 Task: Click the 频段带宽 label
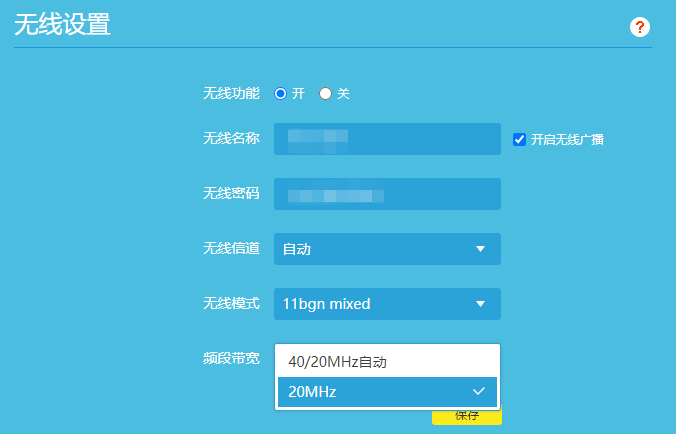pyautogui.click(x=232, y=359)
